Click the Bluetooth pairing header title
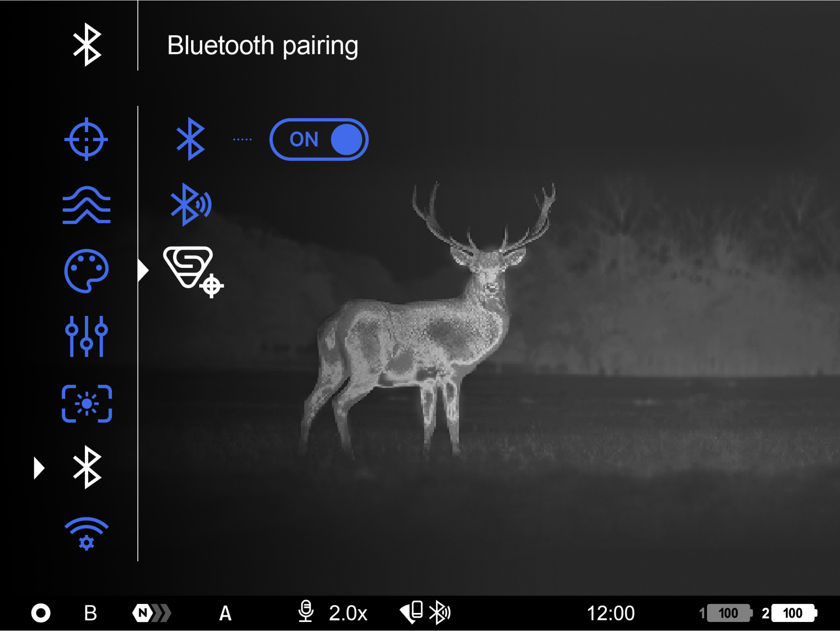 [x=262, y=45]
